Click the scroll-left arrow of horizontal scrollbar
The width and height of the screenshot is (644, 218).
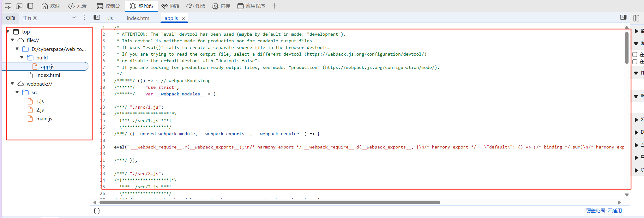95,202
